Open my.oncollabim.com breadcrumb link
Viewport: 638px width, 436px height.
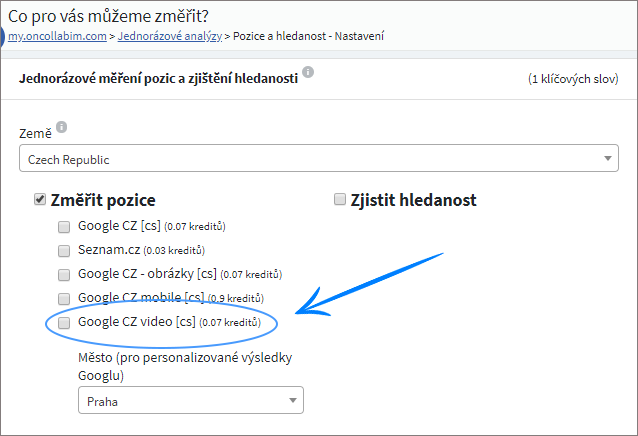(x=57, y=36)
